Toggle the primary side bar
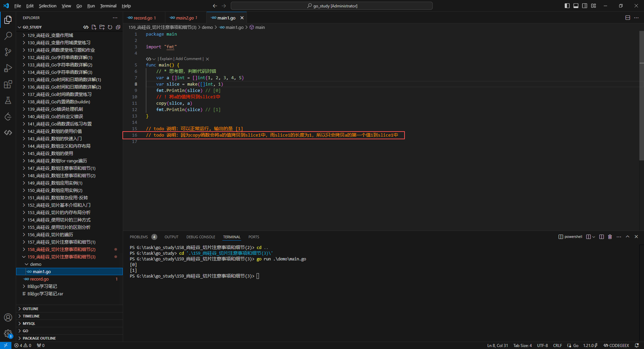The image size is (644, 349). coord(567,6)
